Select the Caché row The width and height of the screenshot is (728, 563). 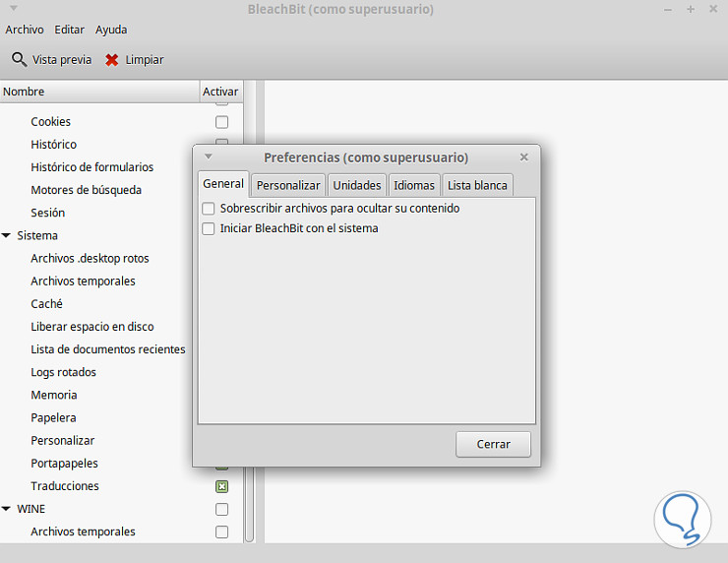pos(46,304)
